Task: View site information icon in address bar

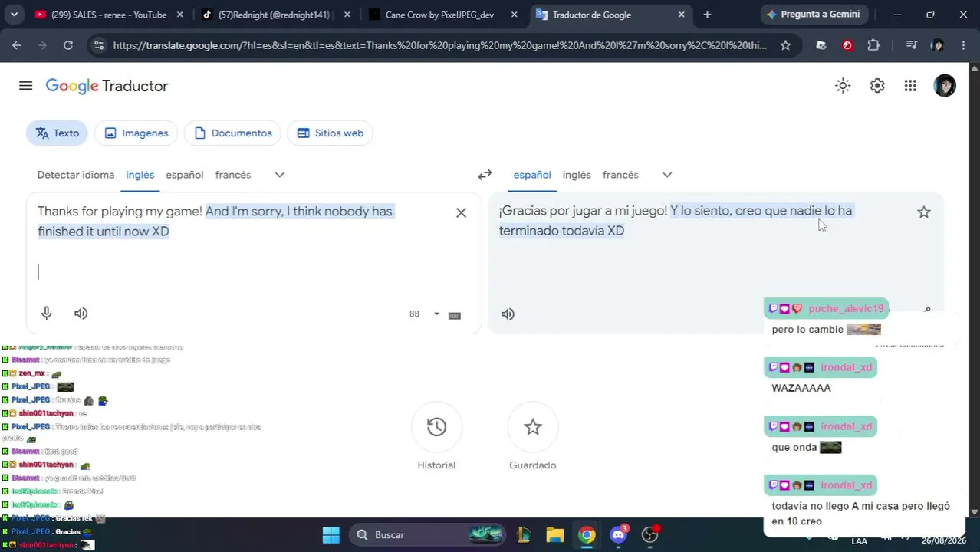Action: point(98,45)
